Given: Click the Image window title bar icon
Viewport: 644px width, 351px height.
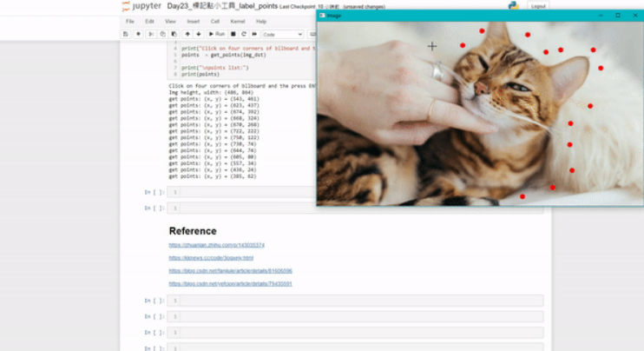Looking at the screenshot, I should pyautogui.click(x=322, y=16).
